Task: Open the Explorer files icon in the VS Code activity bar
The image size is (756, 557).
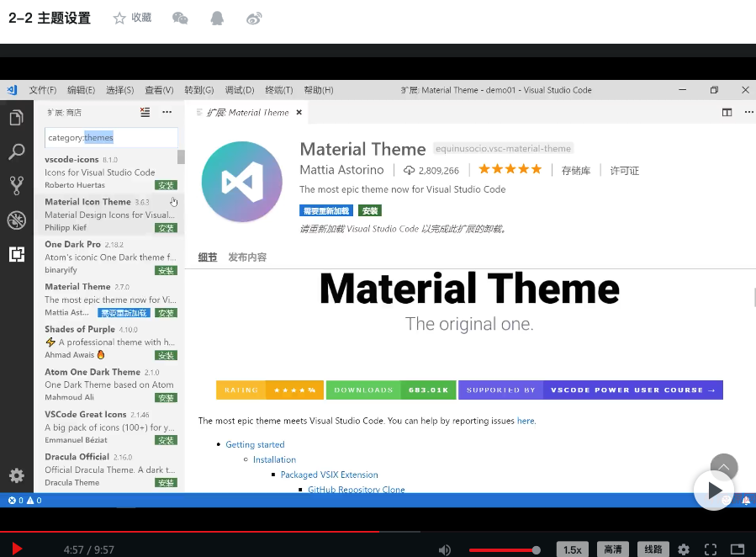Action: pyautogui.click(x=16, y=117)
